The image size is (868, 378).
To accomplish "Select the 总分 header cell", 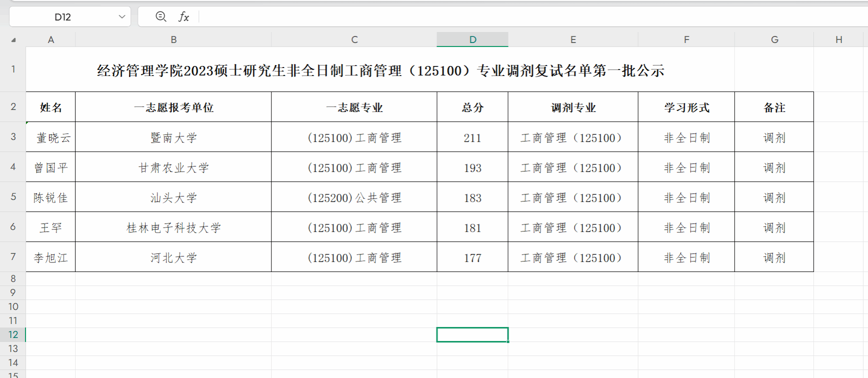I will pyautogui.click(x=473, y=107).
